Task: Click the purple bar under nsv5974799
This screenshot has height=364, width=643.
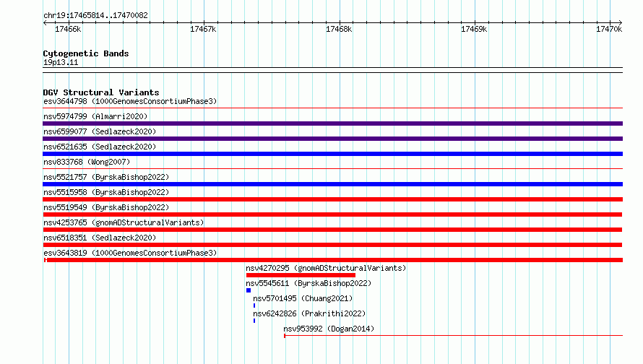Action: click(332, 123)
